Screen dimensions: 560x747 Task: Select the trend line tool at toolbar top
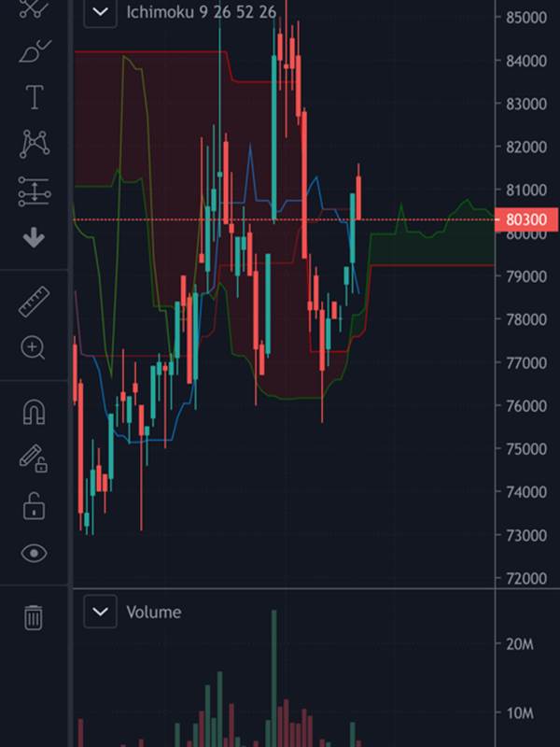(34, 8)
